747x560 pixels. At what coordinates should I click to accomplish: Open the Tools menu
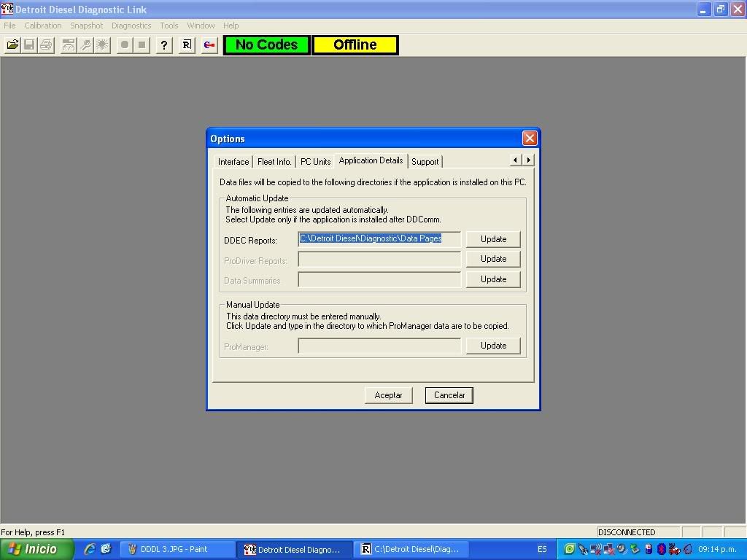(169, 26)
